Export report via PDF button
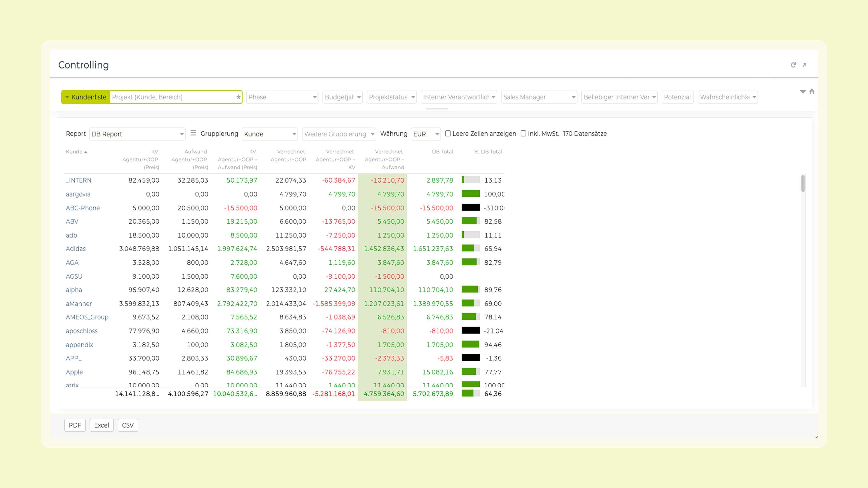This screenshot has height=488, width=868. (75, 425)
